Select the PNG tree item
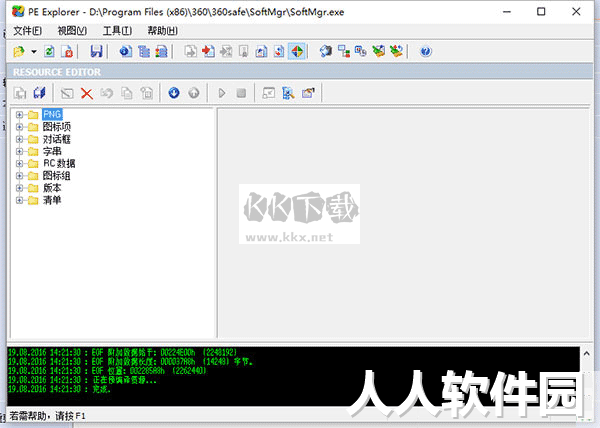The image size is (600, 428). tap(52, 114)
